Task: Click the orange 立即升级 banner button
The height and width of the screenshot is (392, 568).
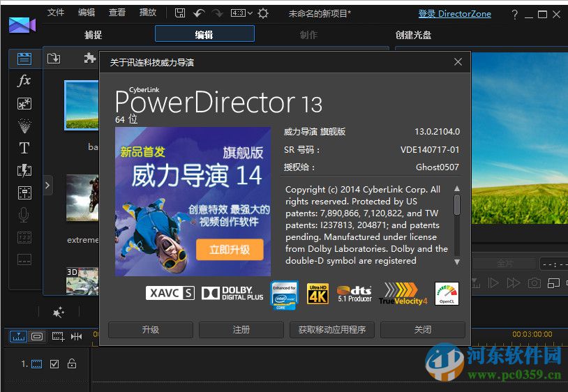Action: (x=230, y=250)
